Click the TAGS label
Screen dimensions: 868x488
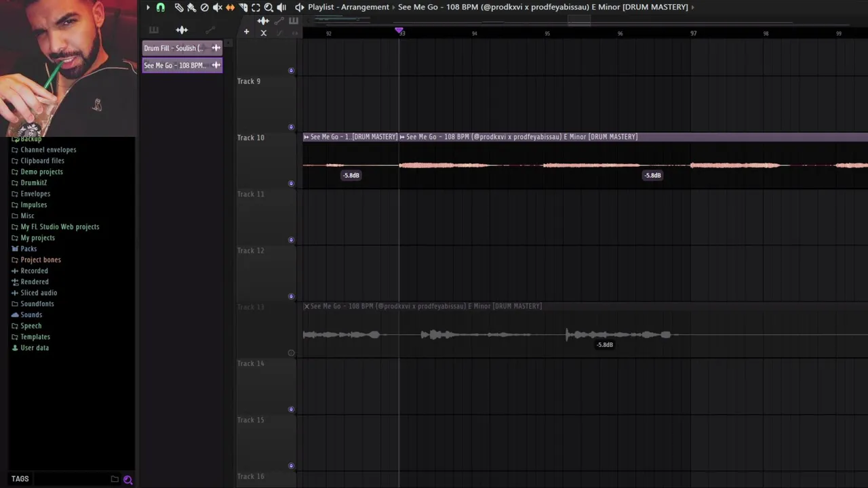(x=20, y=479)
